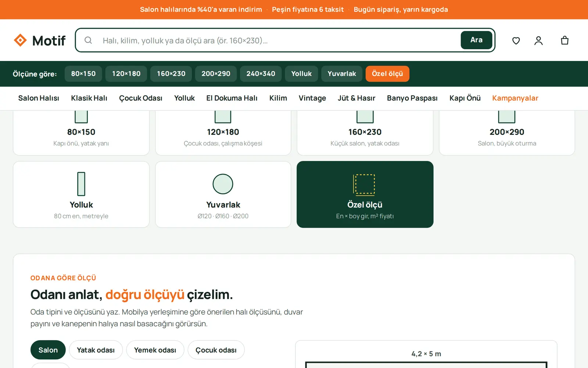Select the Yolluk chip in size bar
The image size is (588, 368).
301,74
